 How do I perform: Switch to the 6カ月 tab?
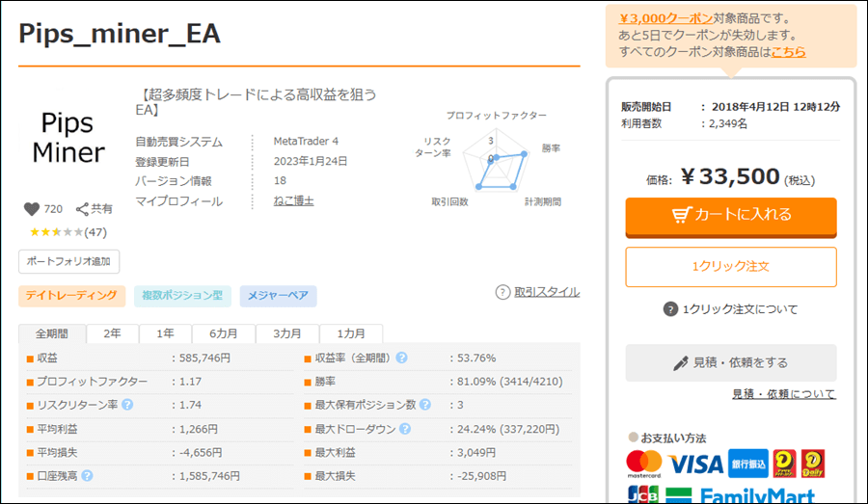point(223,333)
